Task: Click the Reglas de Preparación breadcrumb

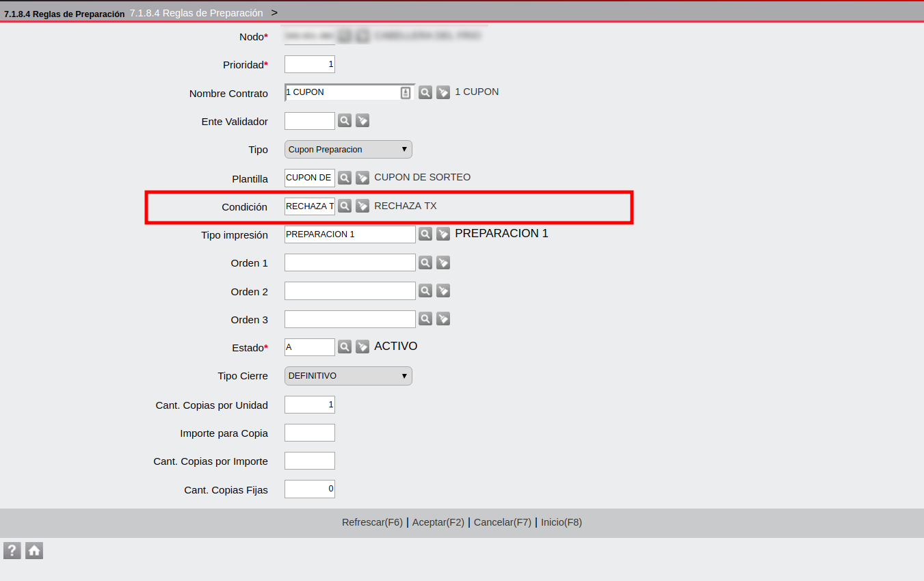Action: coord(196,13)
